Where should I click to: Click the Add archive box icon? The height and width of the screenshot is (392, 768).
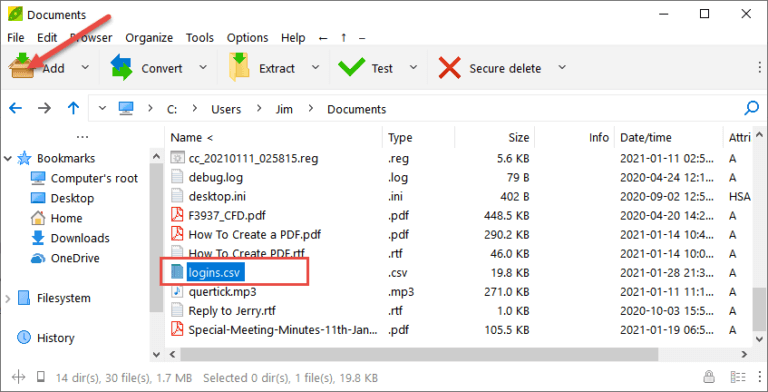coord(22,68)
